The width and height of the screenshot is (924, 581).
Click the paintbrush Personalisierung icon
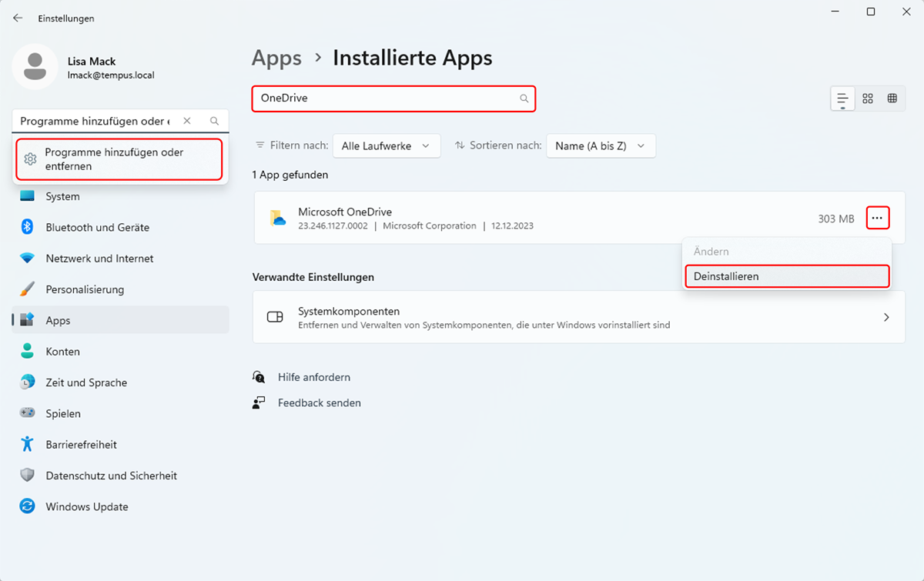tap(28, 289)
